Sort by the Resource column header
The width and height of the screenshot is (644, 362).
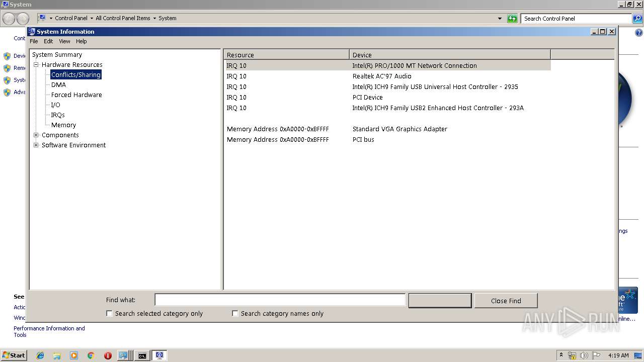point(287,55)
